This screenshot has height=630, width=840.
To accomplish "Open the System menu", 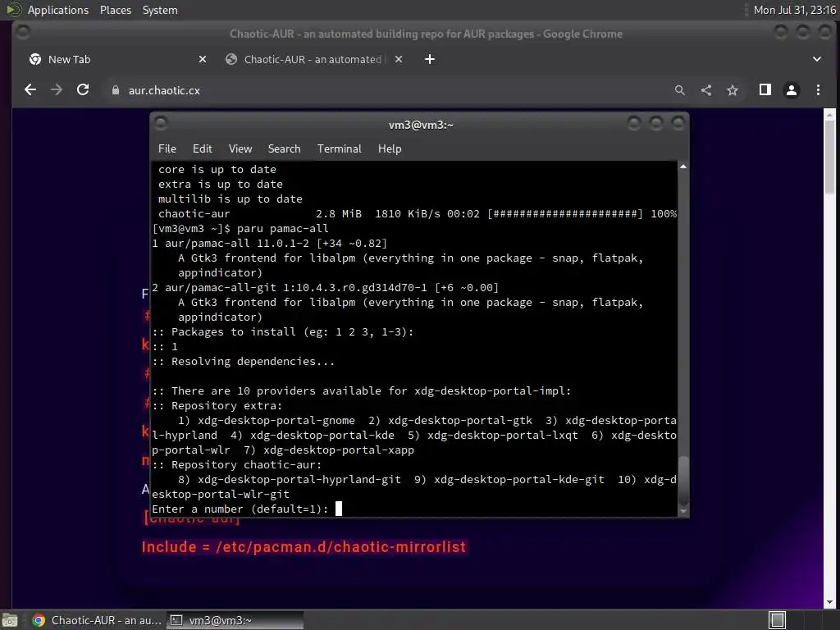I will (x=160, y=10).
